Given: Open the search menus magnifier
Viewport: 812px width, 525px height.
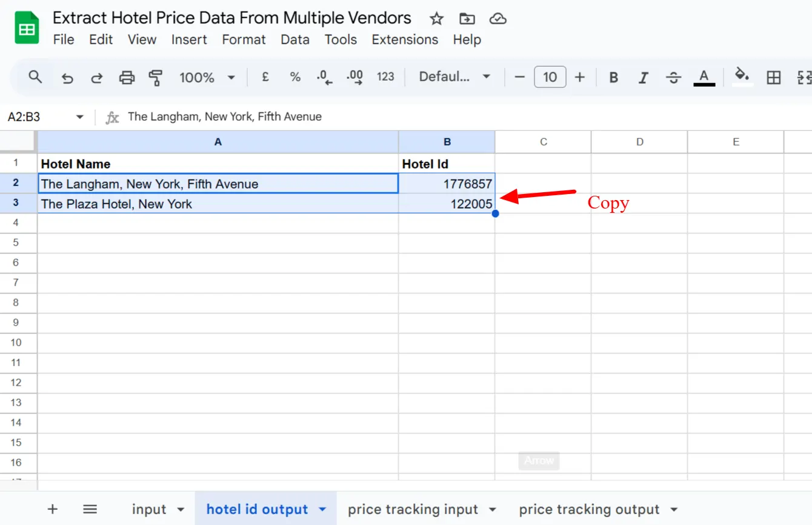Looking at the screenshot, I should tap(35, 77).
